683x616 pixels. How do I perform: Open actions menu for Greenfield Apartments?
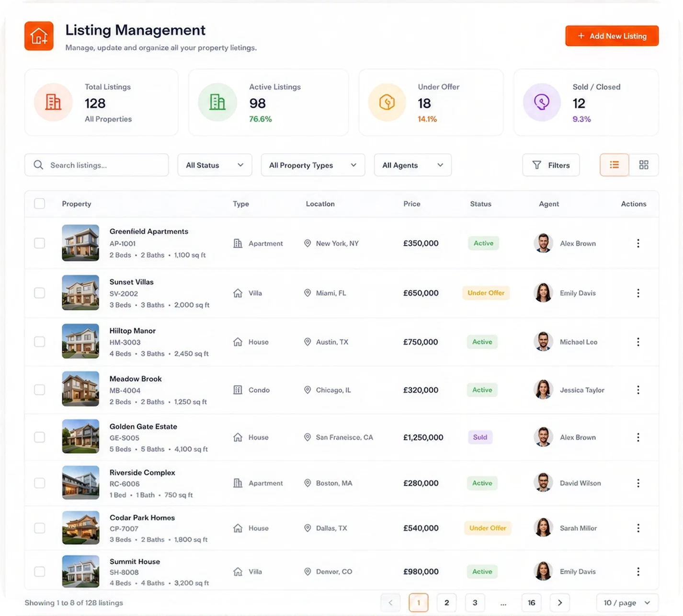click(638, 243)
